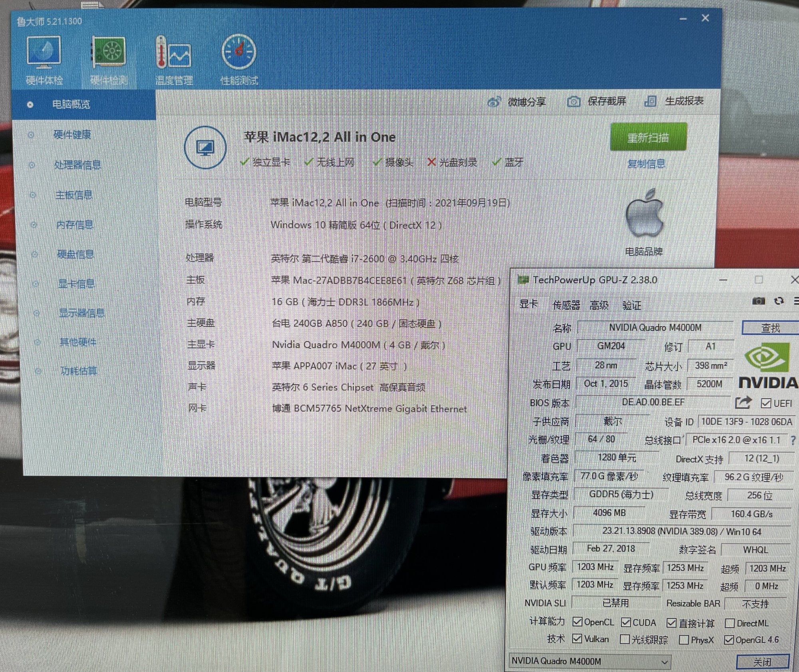The image size is (799, 672).
Task: Toggle the OpenCL checkbox
Action: pos(577,622)
